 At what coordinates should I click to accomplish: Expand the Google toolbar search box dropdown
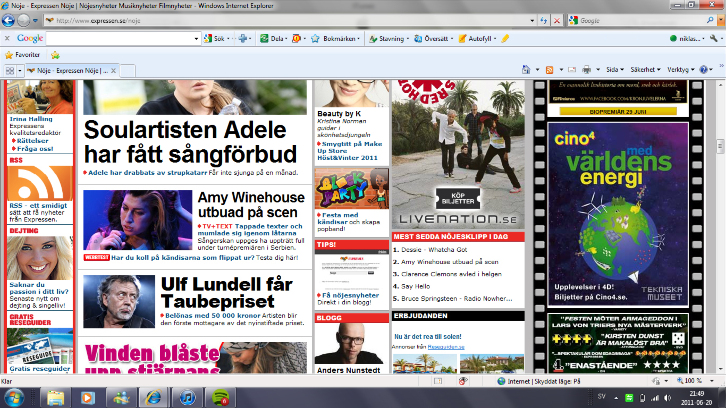(x=196, y=39)
